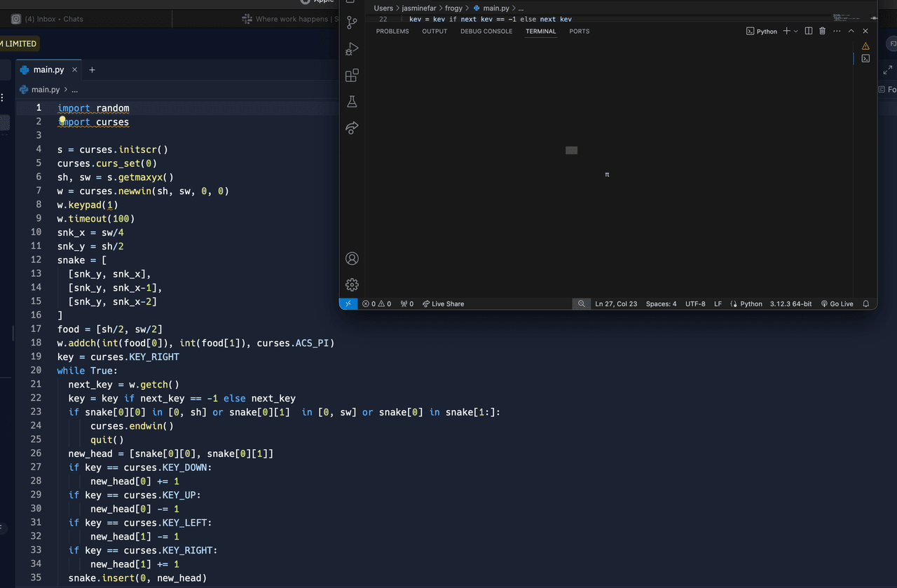Kill the terminal with trash icon

click(823, 32)
